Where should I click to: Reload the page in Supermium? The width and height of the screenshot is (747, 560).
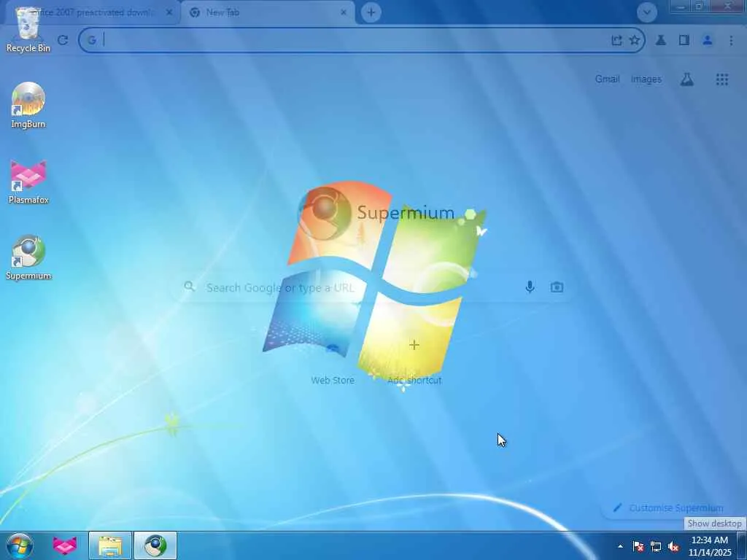pos(63,40)
